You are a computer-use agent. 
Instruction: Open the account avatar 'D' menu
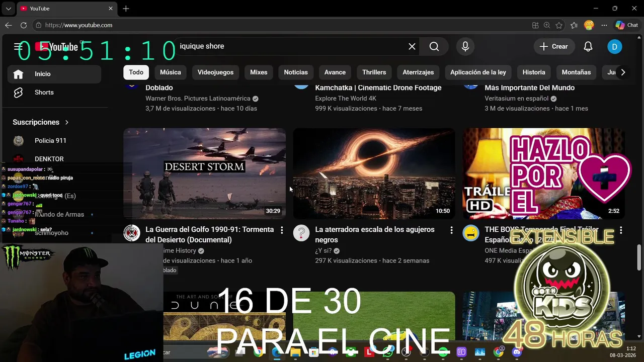coord(614,46)
